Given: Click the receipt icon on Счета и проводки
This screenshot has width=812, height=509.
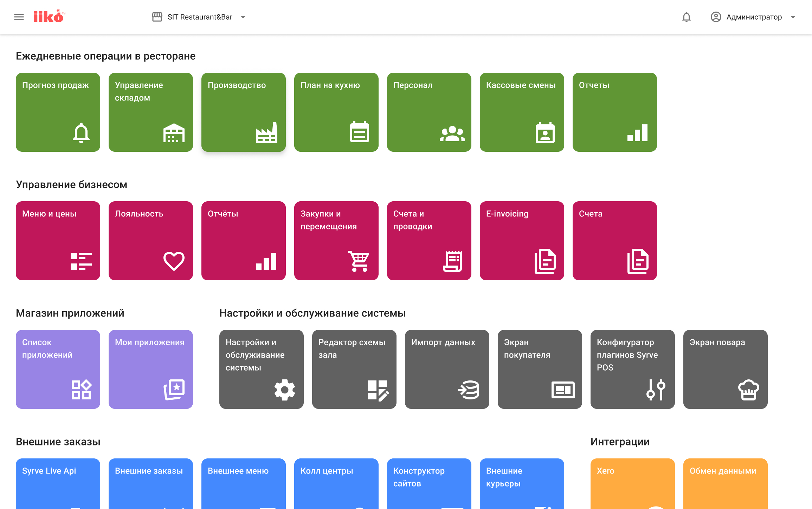Looking at the screenshot, I should pos(452,261).
